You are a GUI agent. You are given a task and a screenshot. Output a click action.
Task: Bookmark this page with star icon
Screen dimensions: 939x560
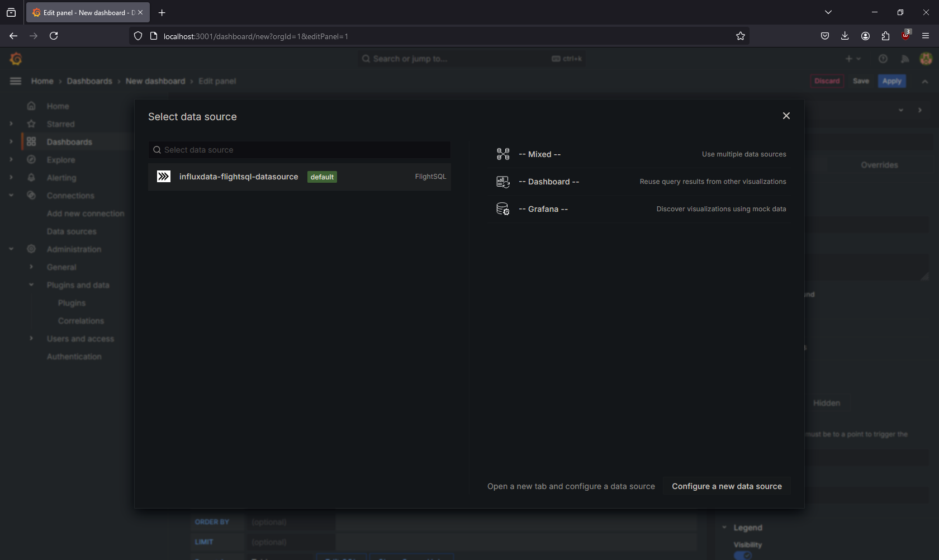740,36
